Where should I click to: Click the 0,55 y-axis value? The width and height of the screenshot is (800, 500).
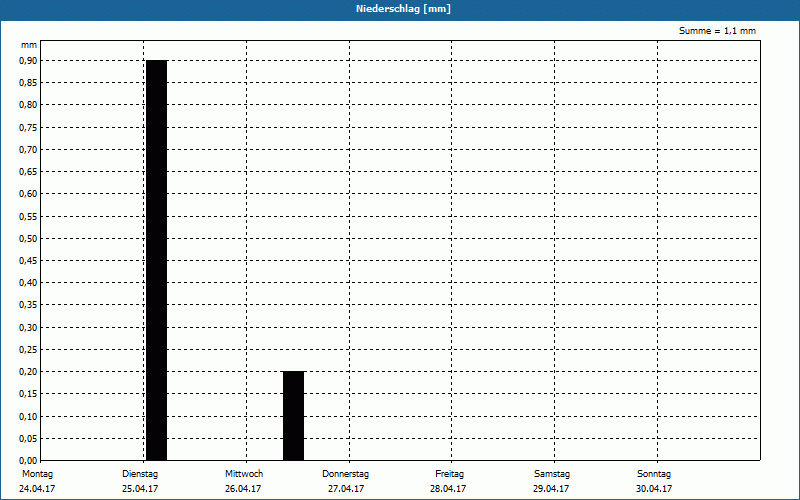28,216
